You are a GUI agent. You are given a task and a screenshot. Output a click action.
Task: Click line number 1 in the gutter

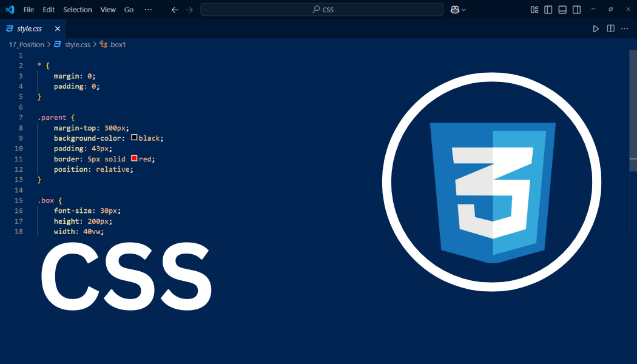pyautogui.click(x=21, y=55)
